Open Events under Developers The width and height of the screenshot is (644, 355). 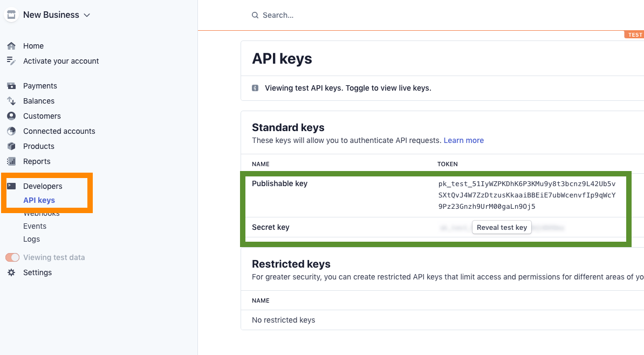(x=35, y=226)
